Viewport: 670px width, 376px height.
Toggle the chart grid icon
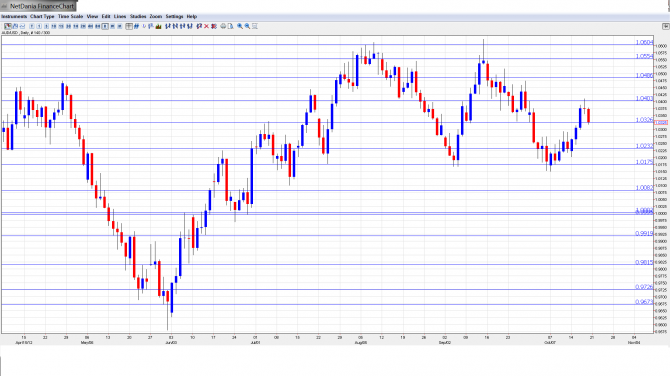[129, 26]
